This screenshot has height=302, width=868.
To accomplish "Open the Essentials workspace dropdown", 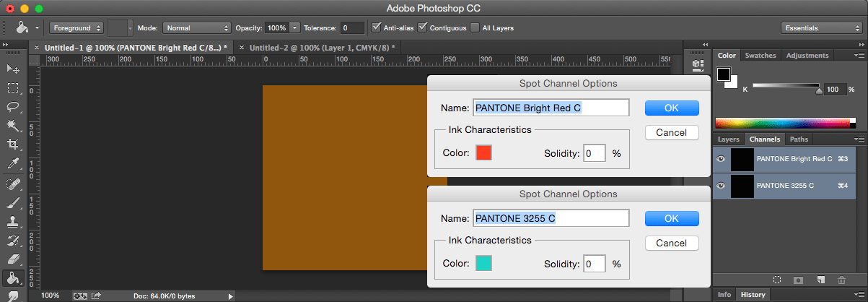I will pyautogui.click(x=821, y=28).
